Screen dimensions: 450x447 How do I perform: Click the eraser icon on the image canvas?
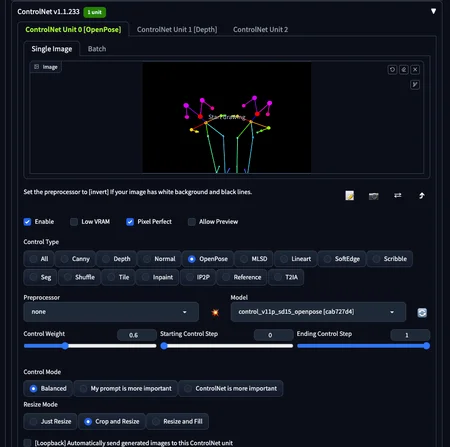[404, 69]
